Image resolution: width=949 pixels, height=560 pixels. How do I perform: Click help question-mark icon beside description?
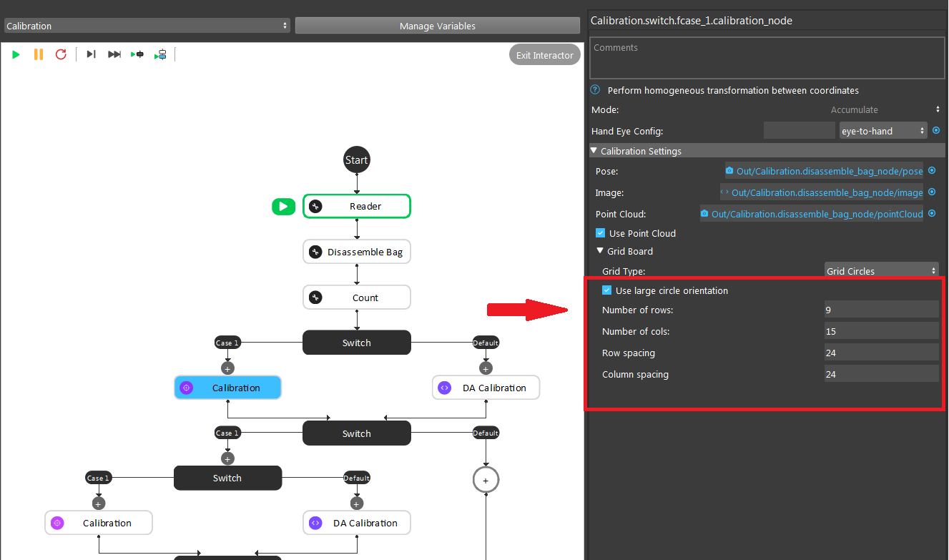(595, 90)
